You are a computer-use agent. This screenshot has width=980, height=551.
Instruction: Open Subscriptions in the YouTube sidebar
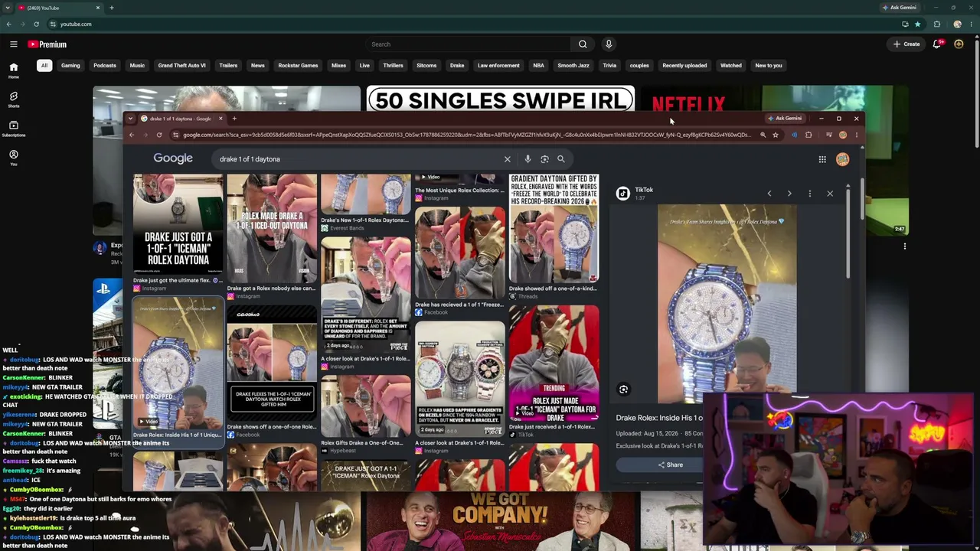coord(14,129)
